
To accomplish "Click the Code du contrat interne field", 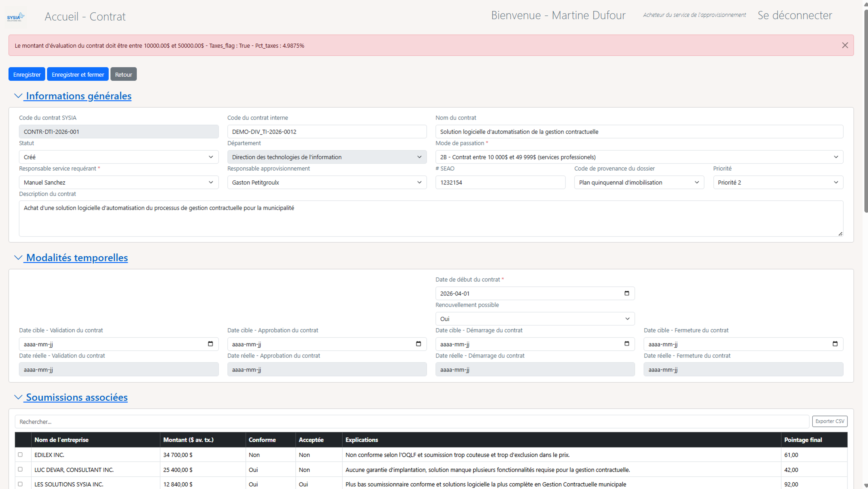I will (327, 132).
